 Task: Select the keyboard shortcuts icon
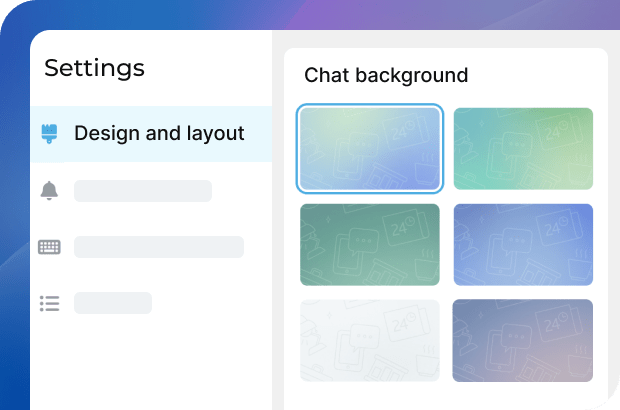49,247
